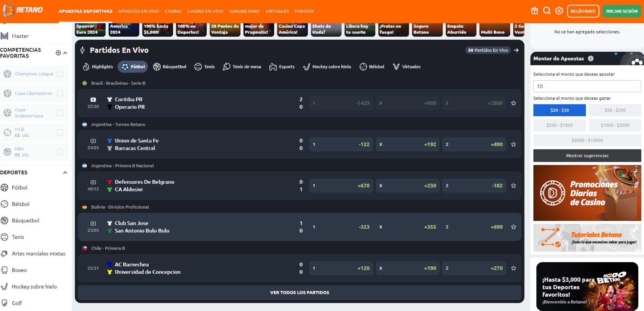644x311 pixels.
Task: Open the Sponsor Euro 2024 promo tile
Action: (x=90, y=30)
